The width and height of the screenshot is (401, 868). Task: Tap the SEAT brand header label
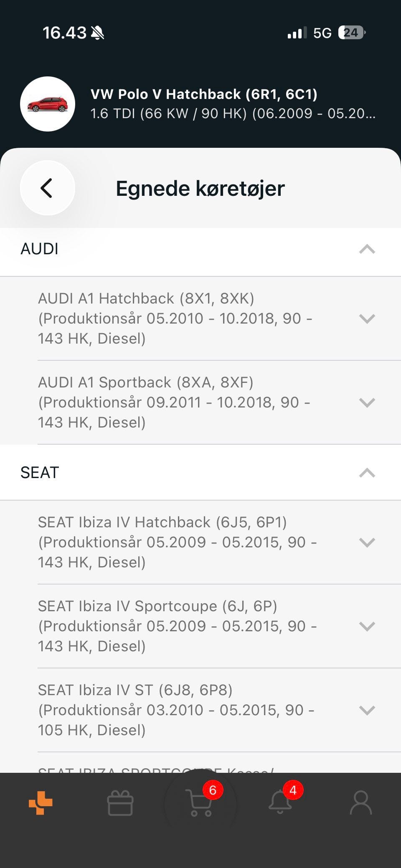pos(40,473)
